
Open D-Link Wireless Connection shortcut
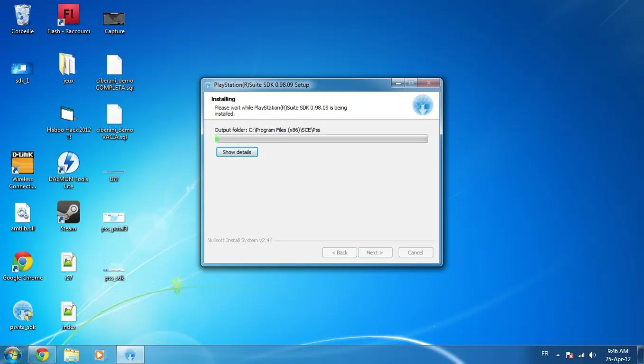23,170
